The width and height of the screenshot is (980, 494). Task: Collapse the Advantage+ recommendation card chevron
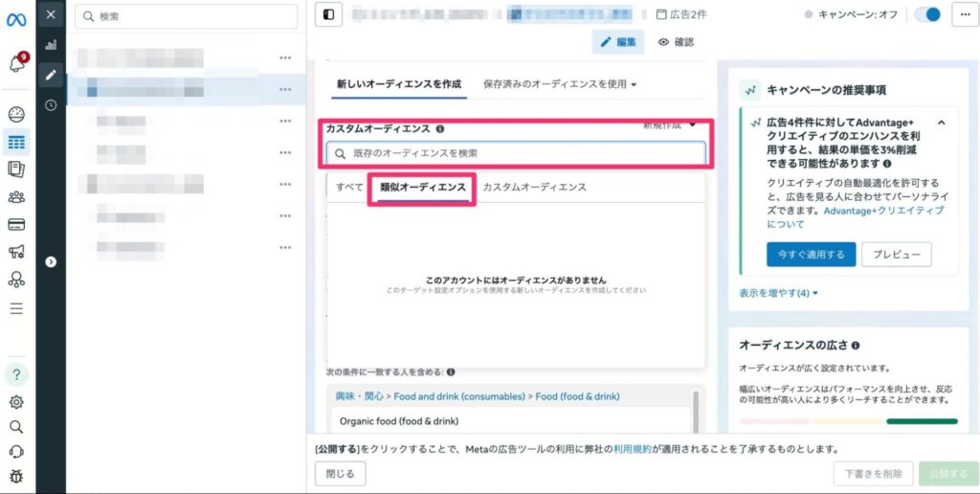point(941,123)
